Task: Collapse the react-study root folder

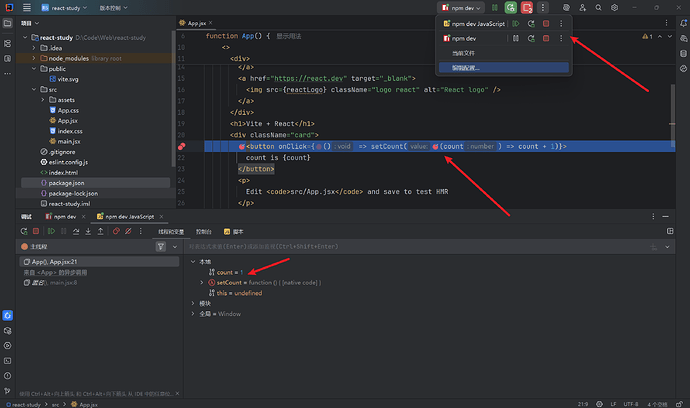Action: pyautogui.click(x=25, y=37)
